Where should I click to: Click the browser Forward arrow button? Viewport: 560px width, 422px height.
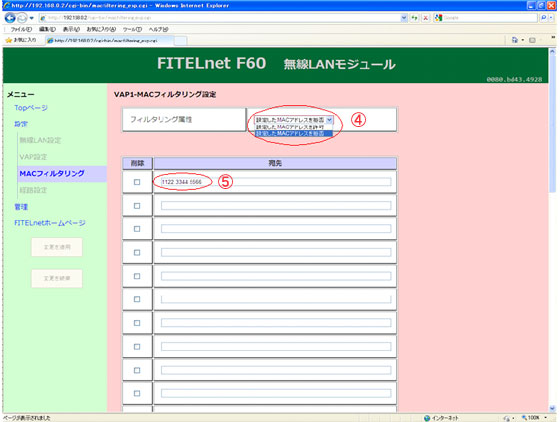(x=22, y=17)
